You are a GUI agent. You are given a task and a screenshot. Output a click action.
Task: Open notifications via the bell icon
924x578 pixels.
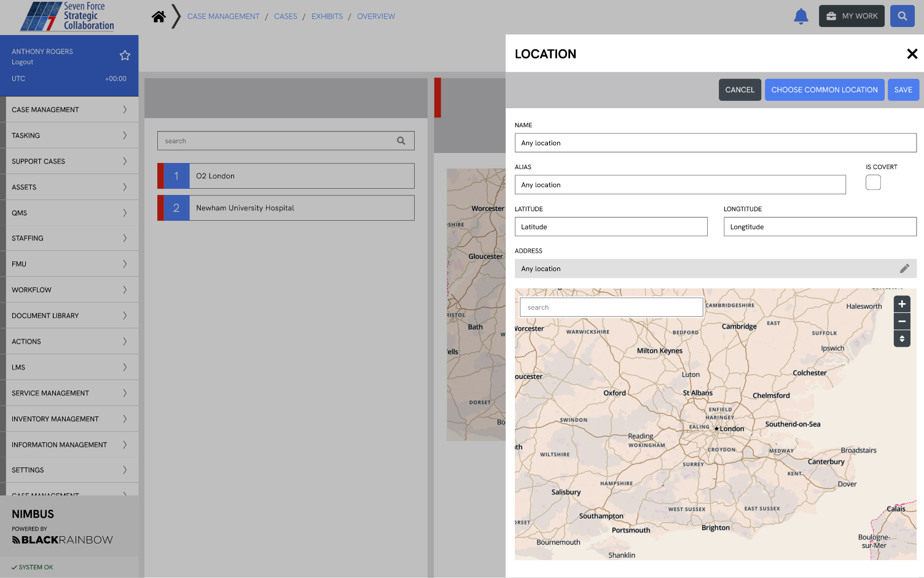(801, 16)
